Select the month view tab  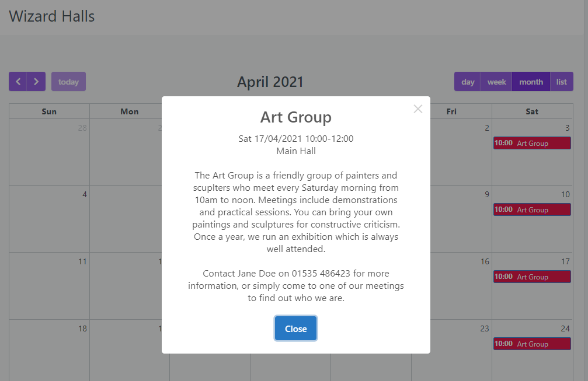pyautogui.click(x=531, y=82)
